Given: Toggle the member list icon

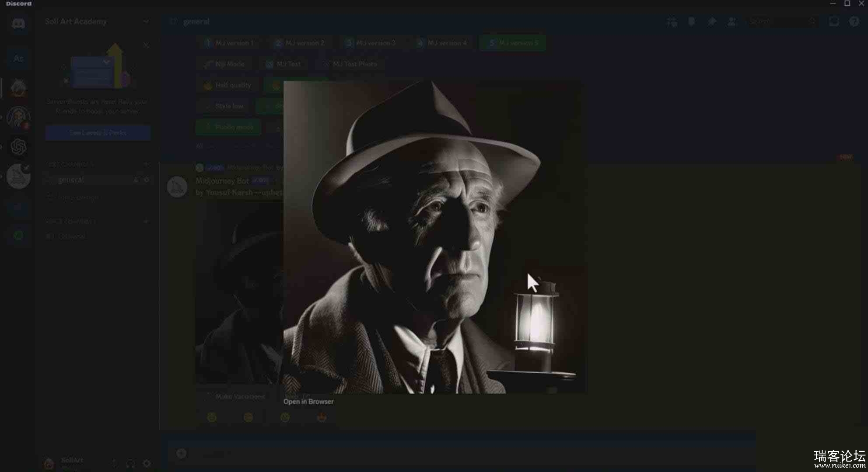Looking at the screenshot, I should (x=732, y=21).
